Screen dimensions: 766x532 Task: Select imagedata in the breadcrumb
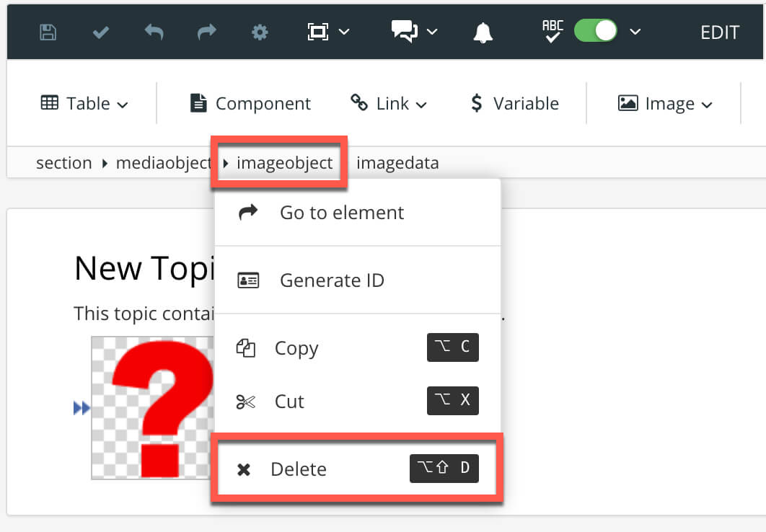(397, 162)
